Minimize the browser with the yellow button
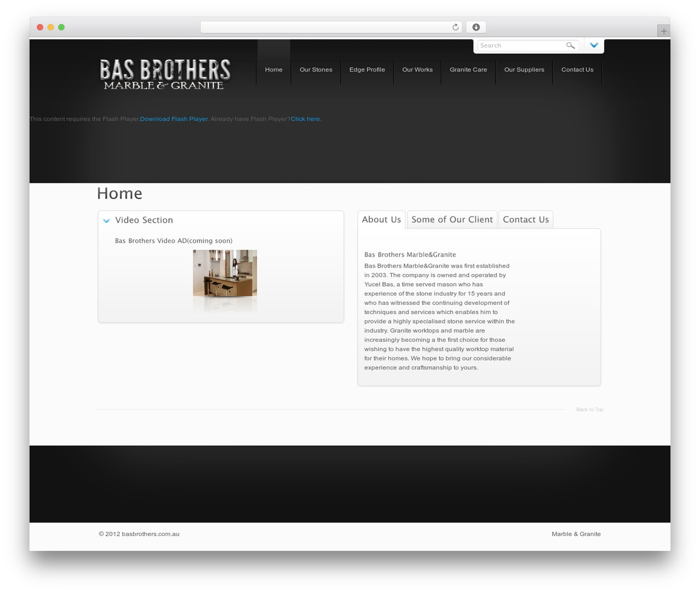 [50, 27]
